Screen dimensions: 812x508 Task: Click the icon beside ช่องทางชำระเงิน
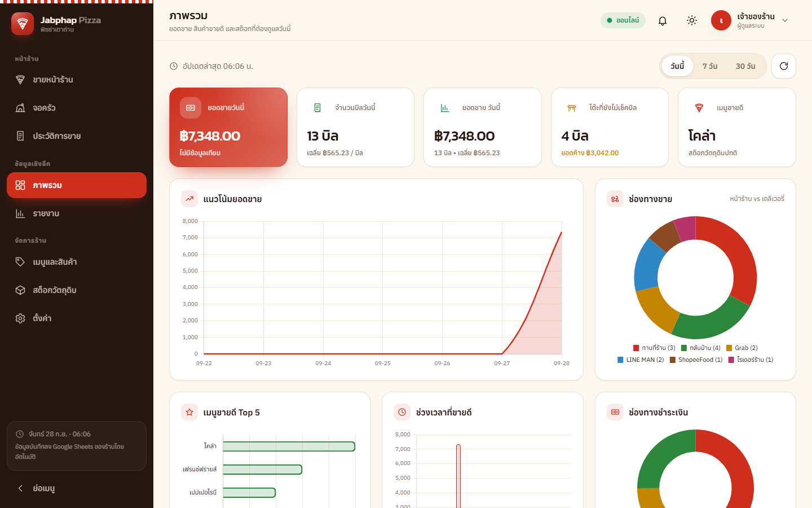point(615,412)
